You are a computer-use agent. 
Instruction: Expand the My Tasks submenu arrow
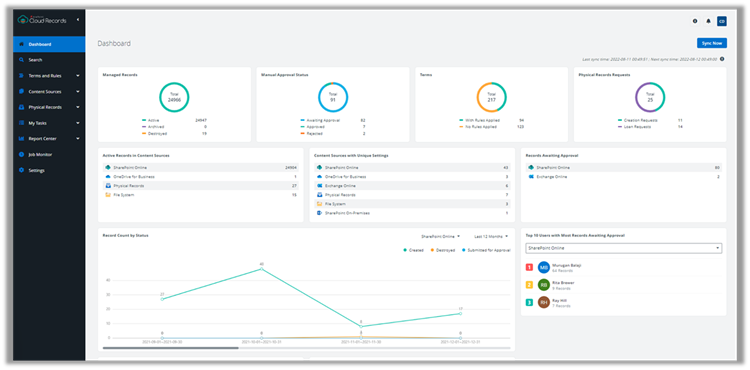77,123
